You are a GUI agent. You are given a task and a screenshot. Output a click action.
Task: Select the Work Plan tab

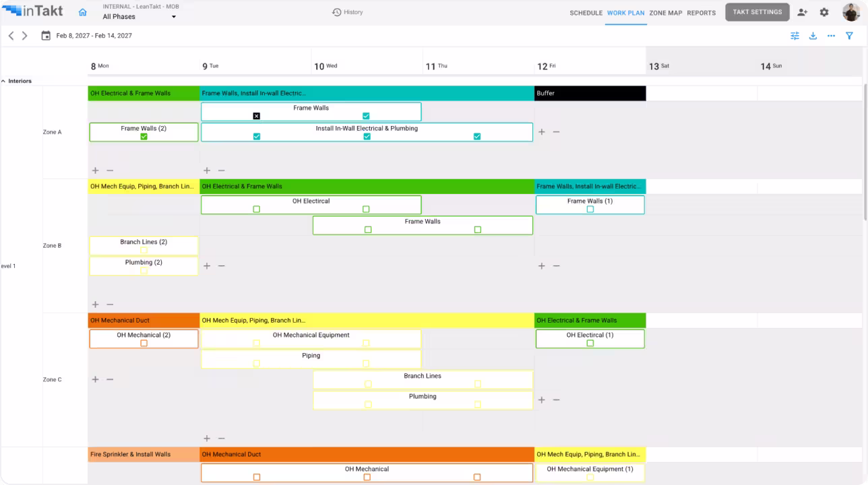pos(625,13)
